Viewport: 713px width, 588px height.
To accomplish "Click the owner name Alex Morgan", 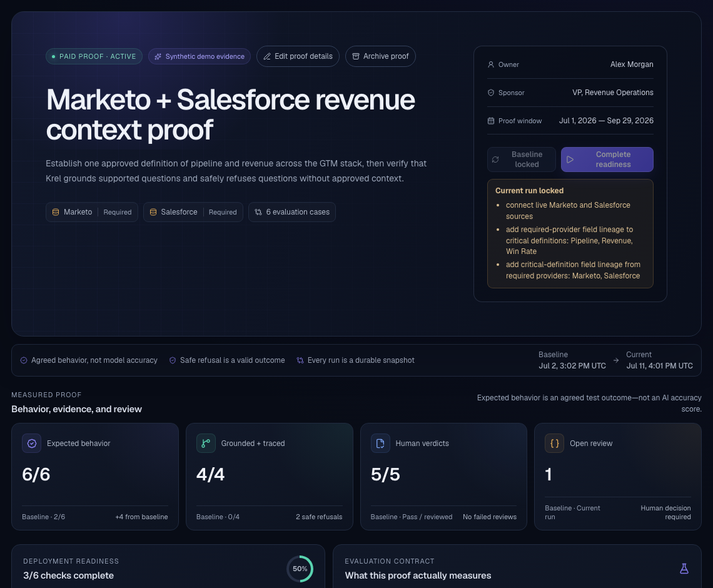I will [632, 64].
